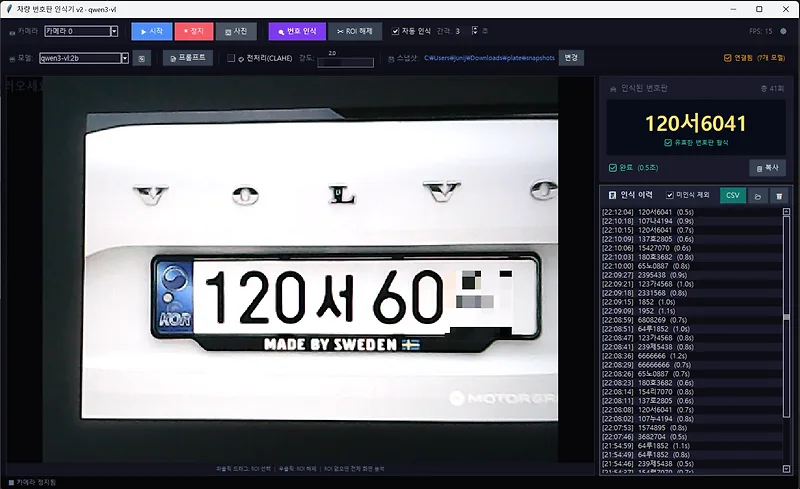Click the 총 41회 total count label

point(772,89)
